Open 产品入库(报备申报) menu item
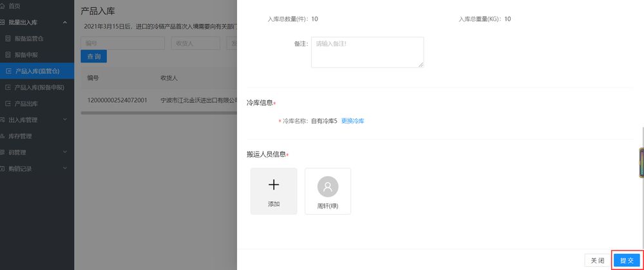Screen dimensions: 644x270 click(x=41, y=87)
